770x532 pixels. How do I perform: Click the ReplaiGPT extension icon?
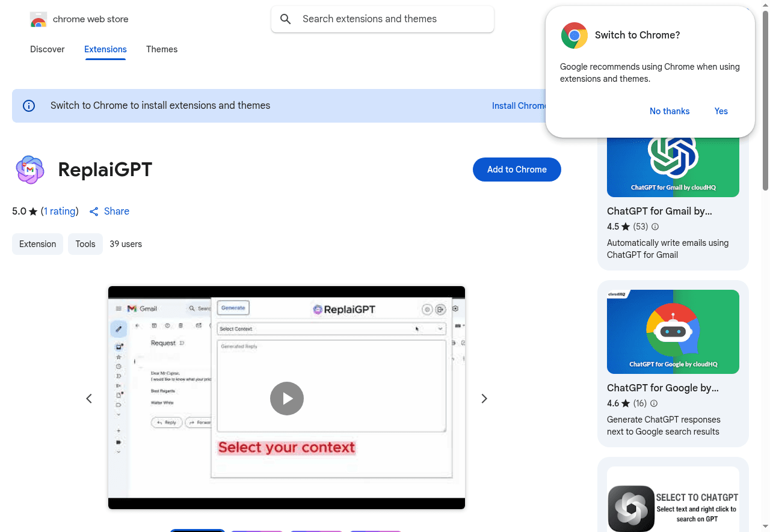tap(29, 170)
